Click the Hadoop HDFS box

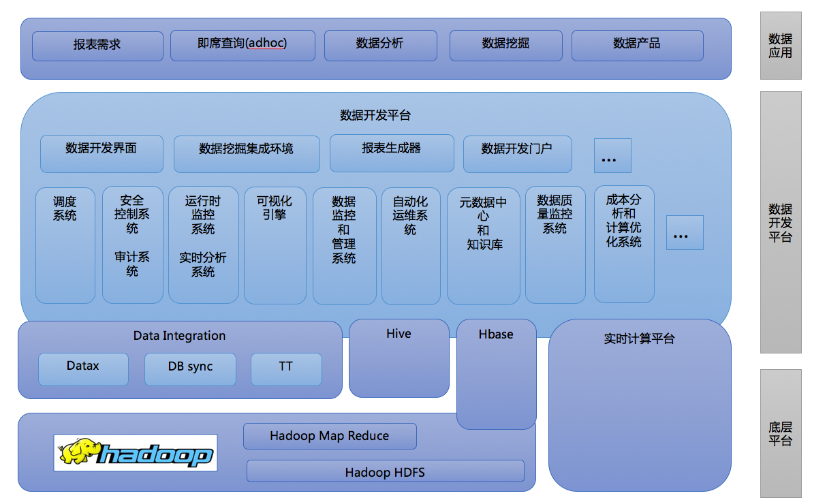pos(385,471)
